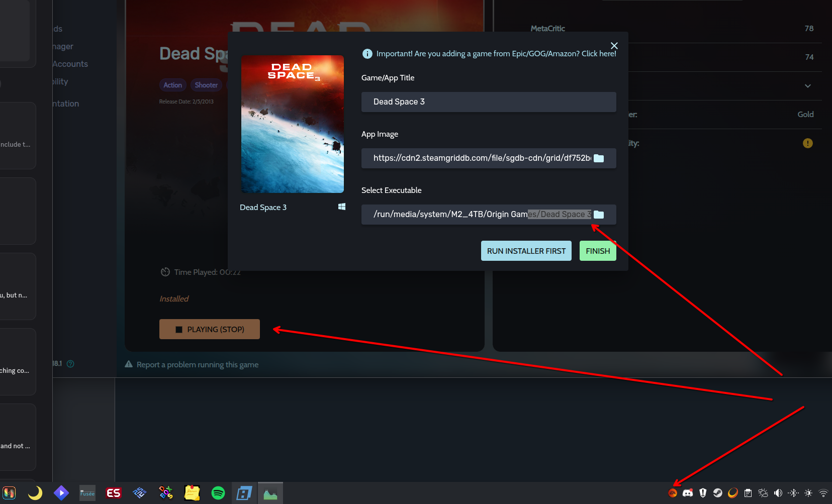Image resolution: width=832 pixels, height=504 pixels.
Task: Click the help icon beside the version number
Action: 70,364
